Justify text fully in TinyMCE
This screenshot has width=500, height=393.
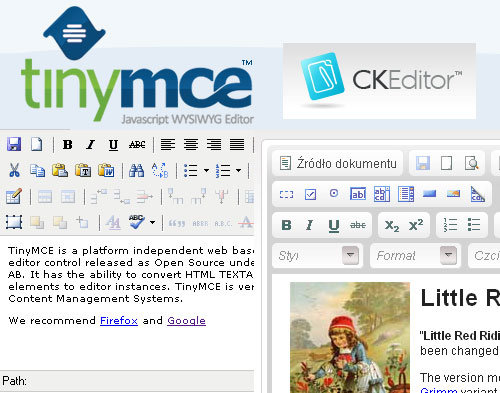point(237,145)
